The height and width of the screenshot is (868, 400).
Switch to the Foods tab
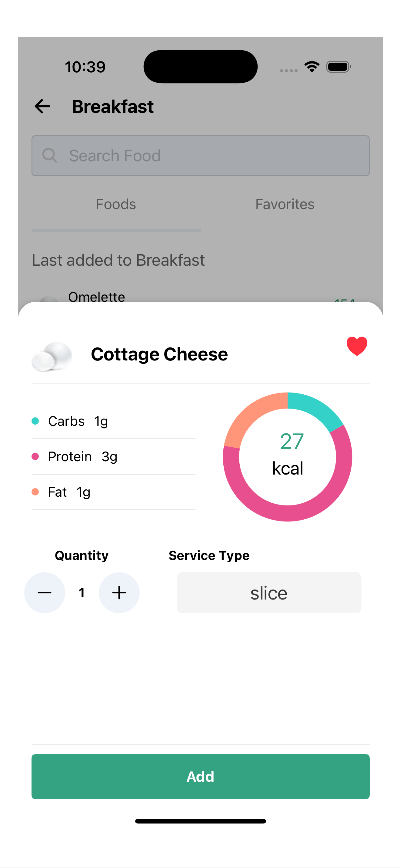coord(116,204)
